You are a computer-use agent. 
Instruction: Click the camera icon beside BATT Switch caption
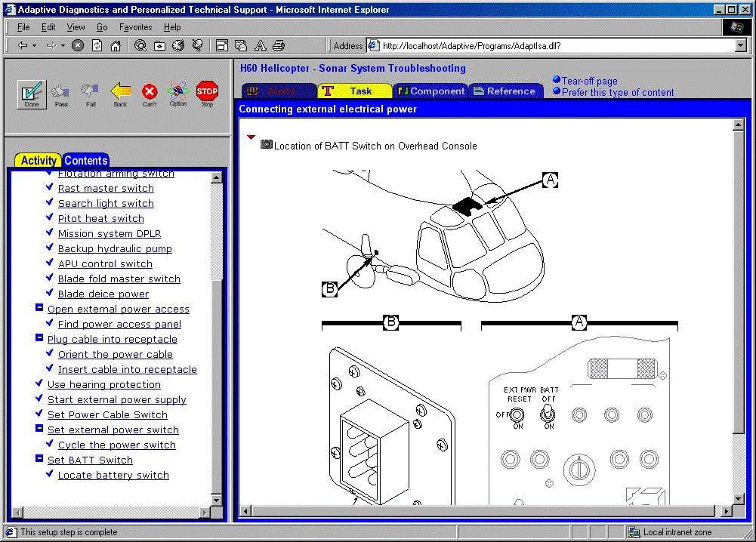(266, 144)
